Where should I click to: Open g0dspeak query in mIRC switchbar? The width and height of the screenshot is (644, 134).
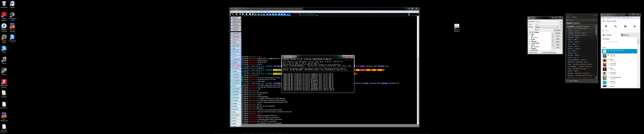(x=236, y=95)
